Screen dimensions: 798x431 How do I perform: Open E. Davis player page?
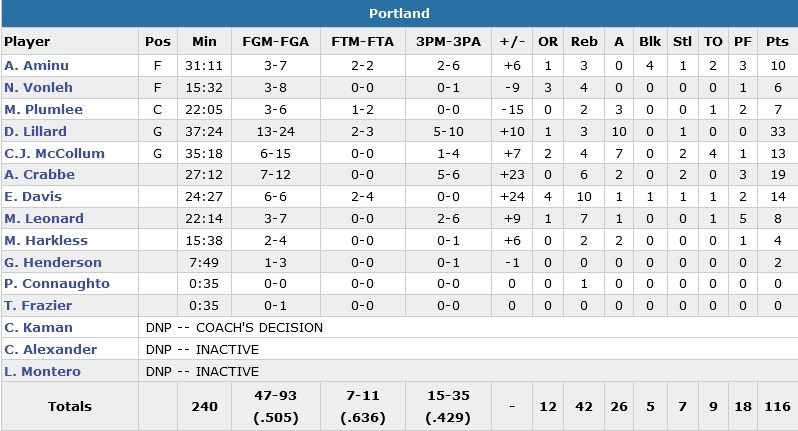32,197
